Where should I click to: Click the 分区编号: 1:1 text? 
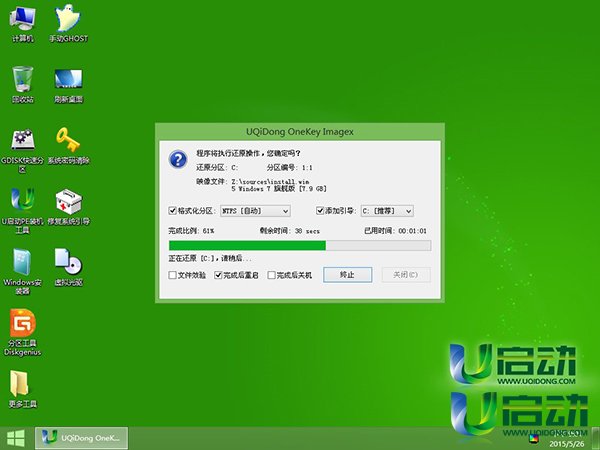289,167
